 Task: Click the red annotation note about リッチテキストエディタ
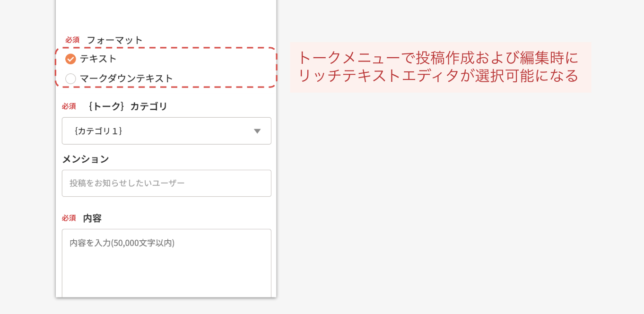click(440, 67)
